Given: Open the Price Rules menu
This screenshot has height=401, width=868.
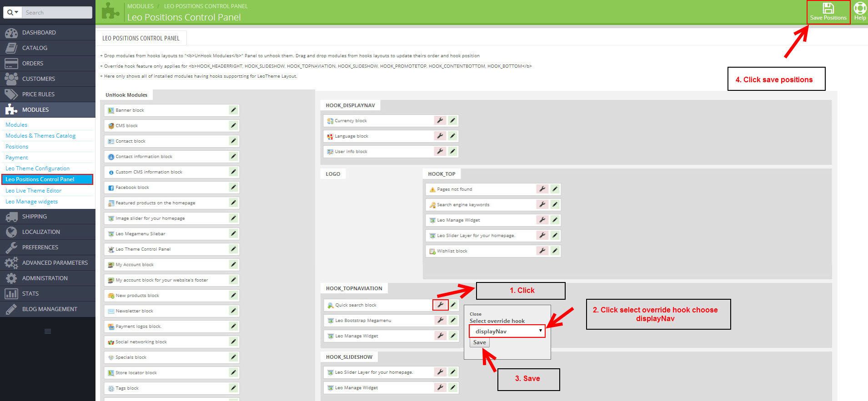Looking at the screenshot, I should [48, 94].
